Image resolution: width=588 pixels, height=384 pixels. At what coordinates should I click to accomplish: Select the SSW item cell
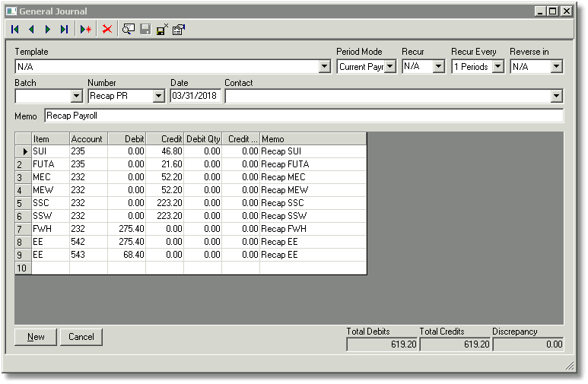pos(51,216)
